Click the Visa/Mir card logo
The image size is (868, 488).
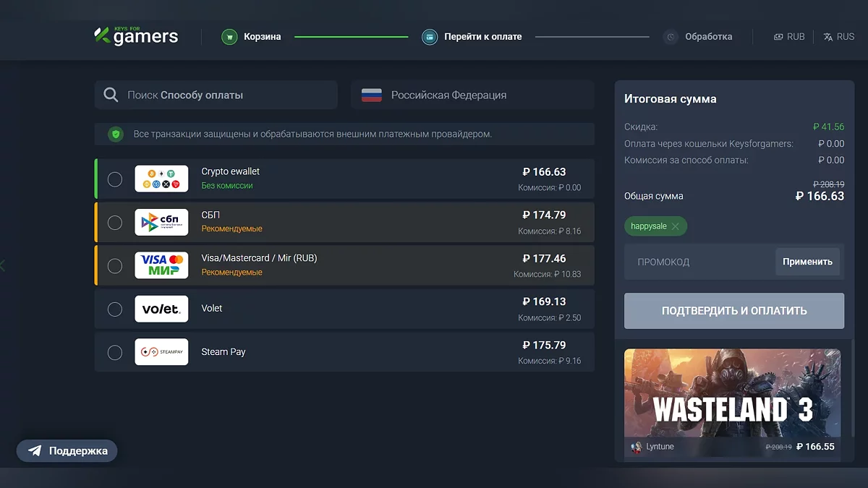(161, 265)
